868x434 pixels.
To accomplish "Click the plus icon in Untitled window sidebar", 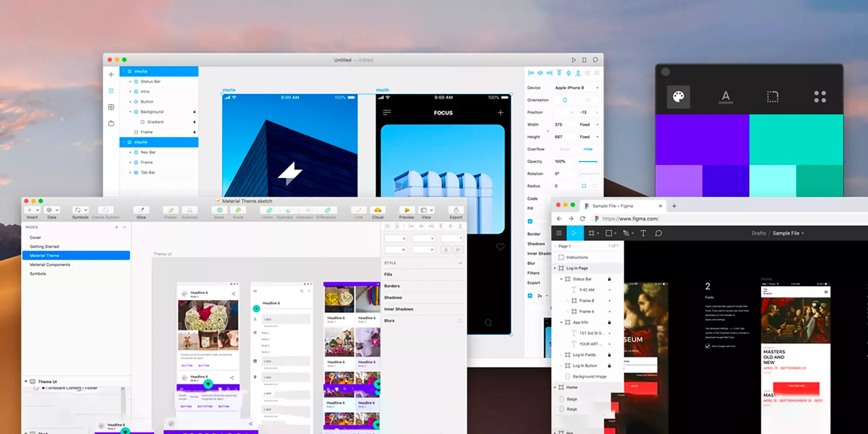I will (111, 75).
